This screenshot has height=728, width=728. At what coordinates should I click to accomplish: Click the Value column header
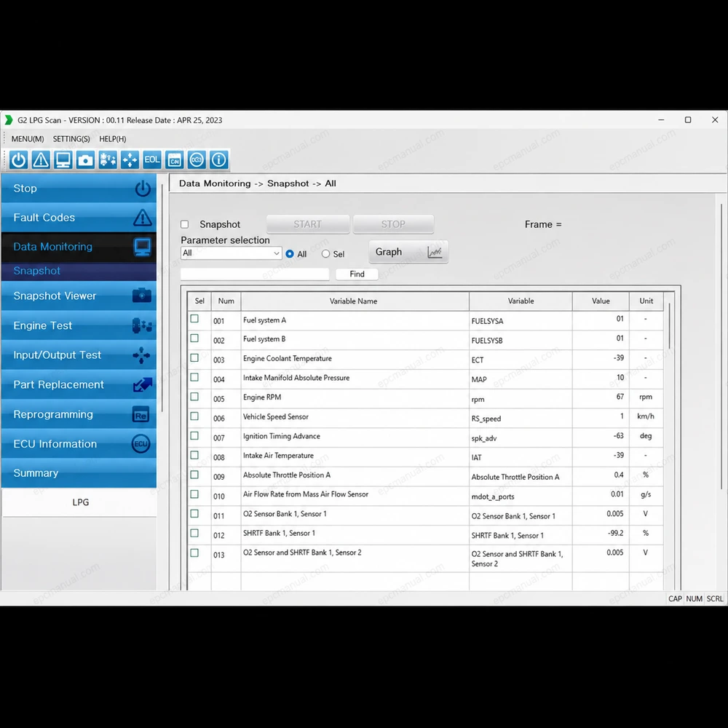pos(601,301)
